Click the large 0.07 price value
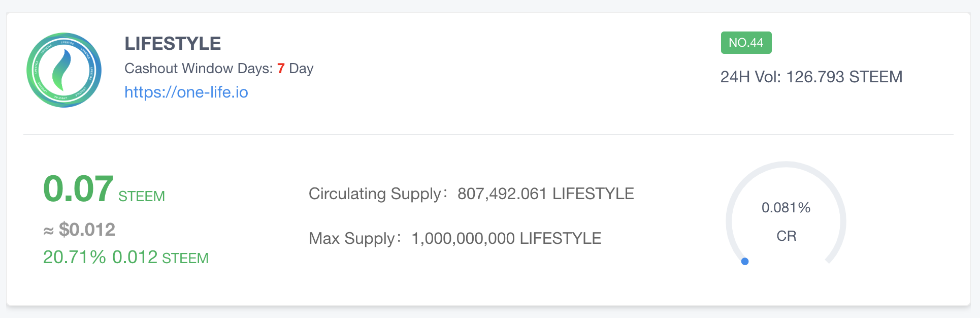 click(x=78, y=189)
